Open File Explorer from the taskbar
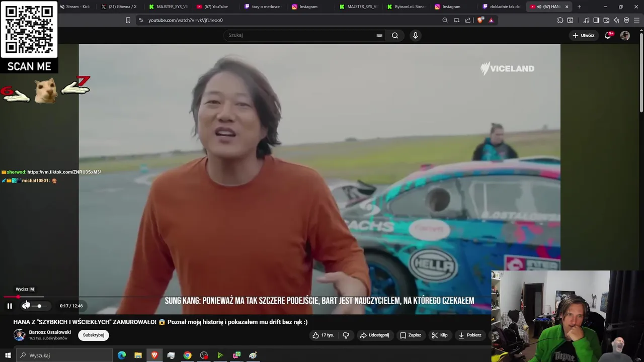The height and width of the screenshot is (362, 644). (x=138, y=355)
